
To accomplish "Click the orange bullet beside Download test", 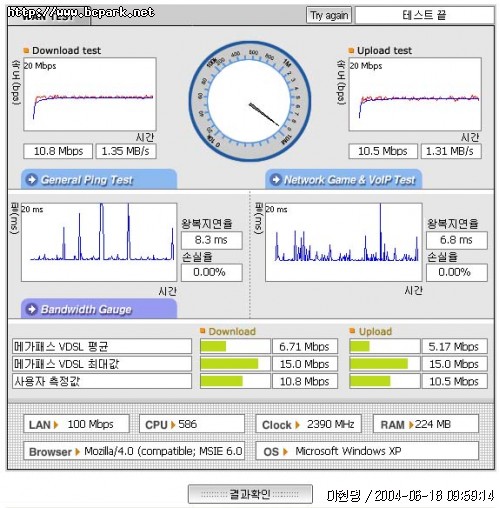I will 26,51.
